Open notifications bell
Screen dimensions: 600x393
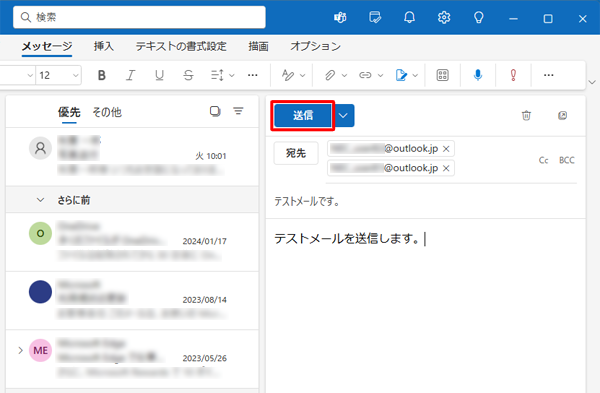tap(409, 17)
